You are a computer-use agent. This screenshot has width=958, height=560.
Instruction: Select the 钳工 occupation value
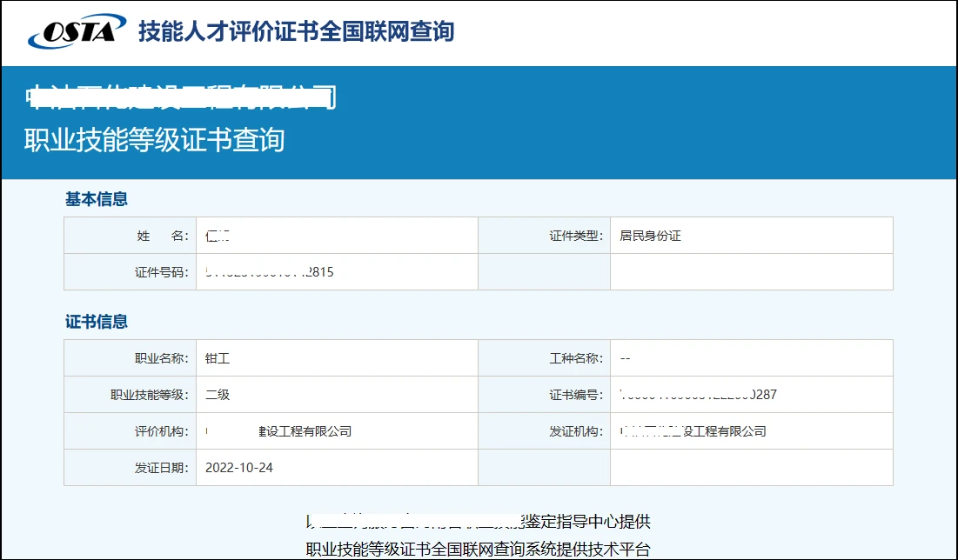coord(218,358)
